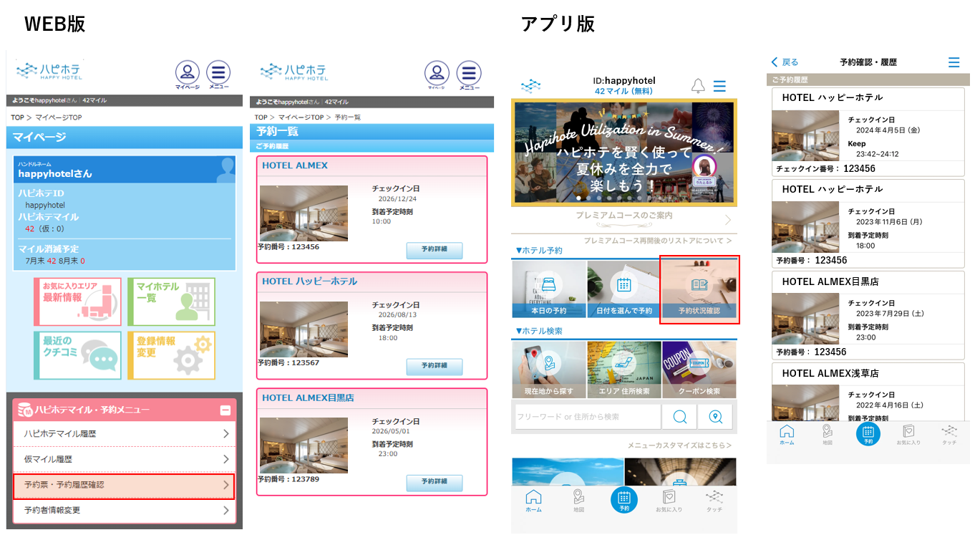Go back with 戻る on 予約確認・履歴
980x535 pixels.
pyautogui.click(x=785, y=62)
